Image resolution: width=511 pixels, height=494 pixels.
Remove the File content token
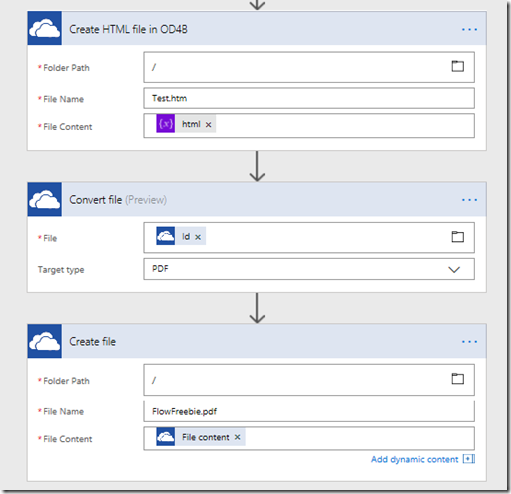(x=237, y=437)
